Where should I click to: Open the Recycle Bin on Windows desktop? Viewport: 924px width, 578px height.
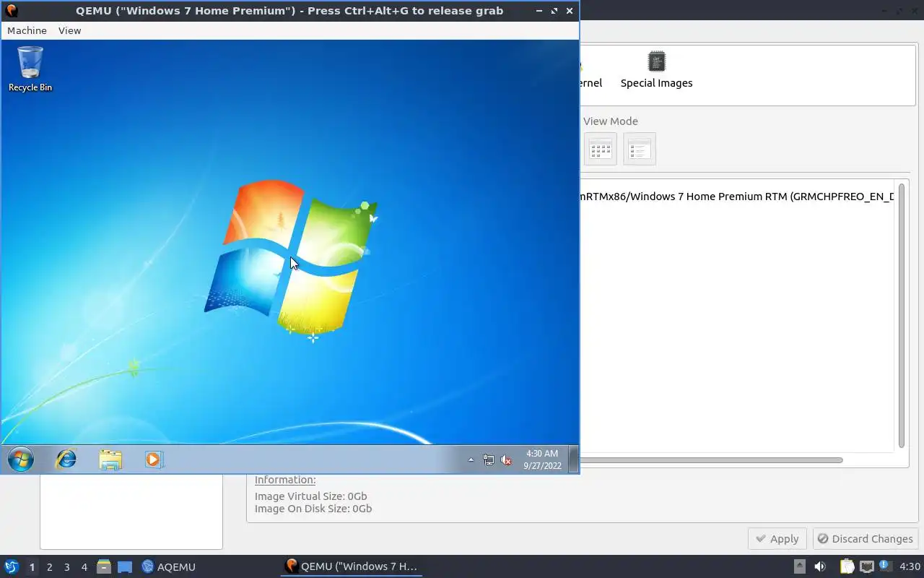[x=30, y=69]
